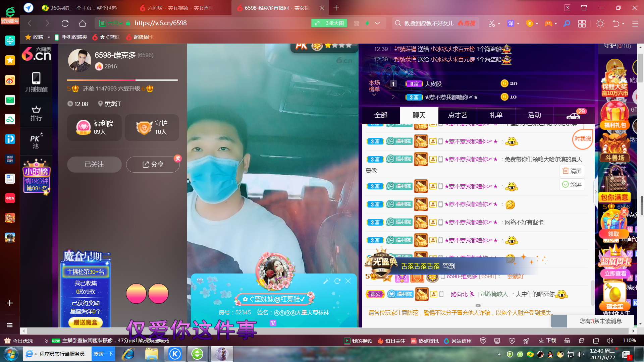Click the 清屏 clear screen button
Image resolution: width=644 pixels, height=362 pixels.
[572, 171]
